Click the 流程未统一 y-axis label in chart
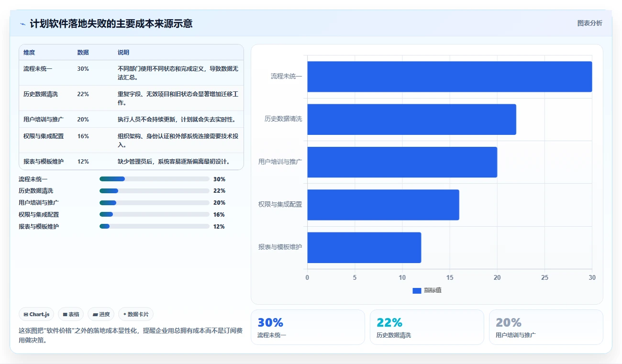The image size is (622, 364). (286, 77)
